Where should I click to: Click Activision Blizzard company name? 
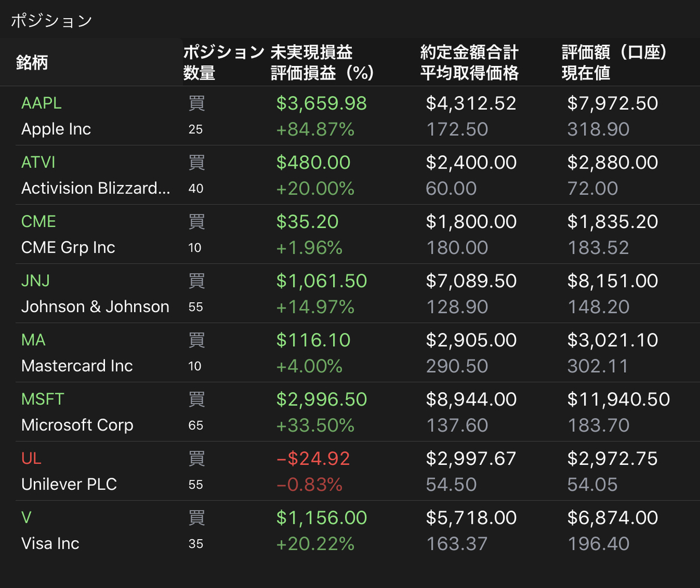pyautogui.click(x=96, y=188)
